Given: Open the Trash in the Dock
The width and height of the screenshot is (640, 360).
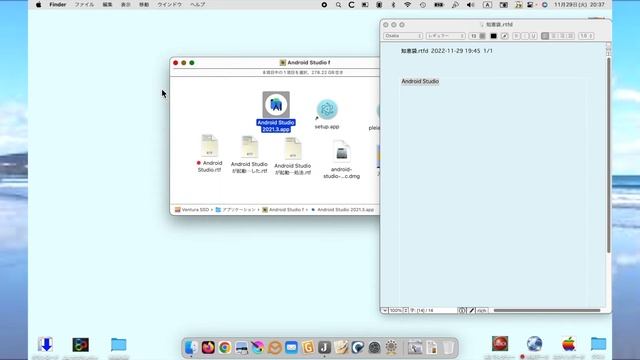Looking at the screenshot, I should pos(448,347).
